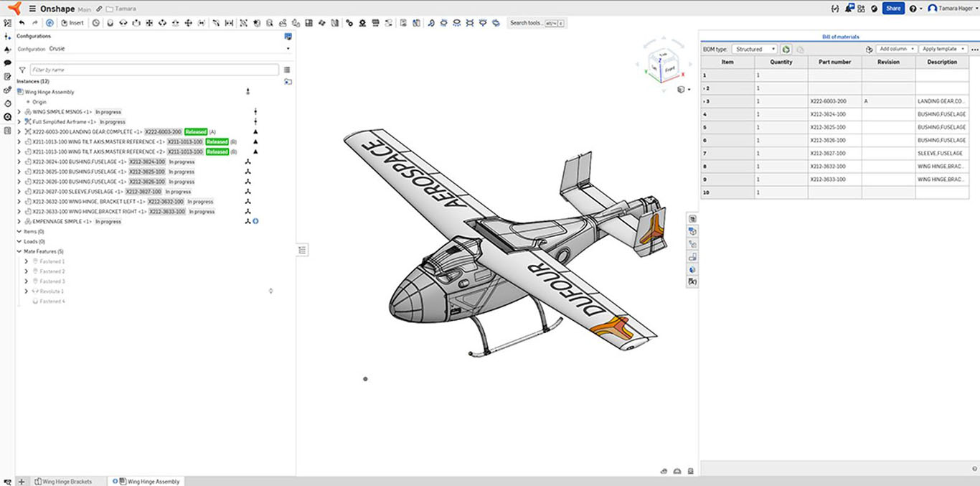Switch to the Wing Hinge Brackets tab
The image size is (980, 486).
click(63, 481)
